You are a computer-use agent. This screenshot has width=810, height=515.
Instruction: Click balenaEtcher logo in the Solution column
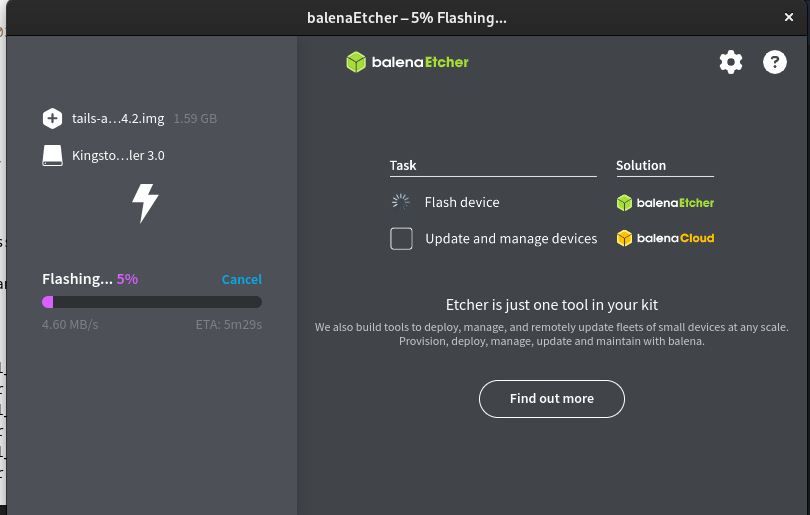coord(665,202)
